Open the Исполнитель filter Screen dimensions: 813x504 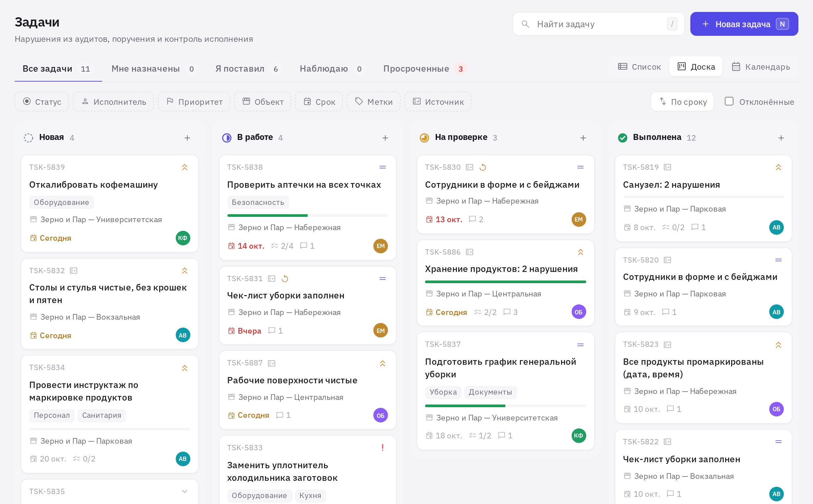(x=113, y=102)
